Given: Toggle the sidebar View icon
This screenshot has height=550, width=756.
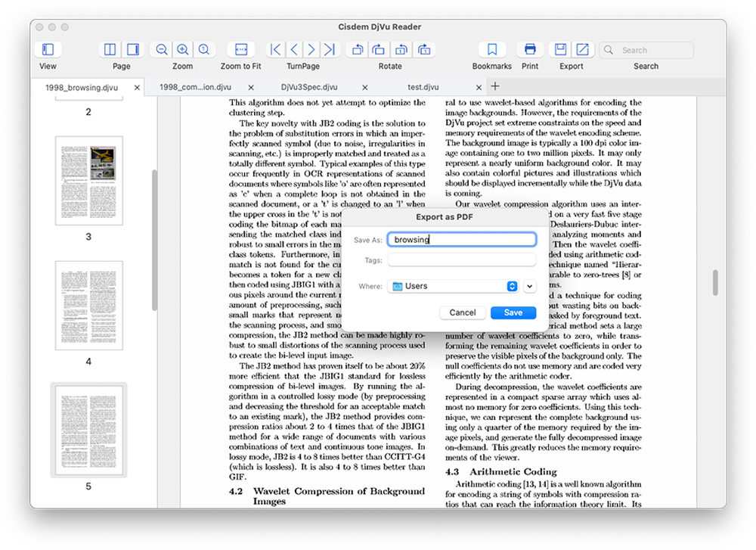Looking at the screenshot, I should coord(48,49).
